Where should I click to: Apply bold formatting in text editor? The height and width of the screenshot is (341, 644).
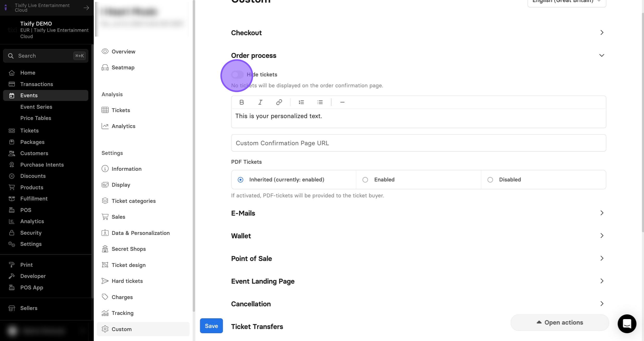pyautogui.click(x=241, y=102)
